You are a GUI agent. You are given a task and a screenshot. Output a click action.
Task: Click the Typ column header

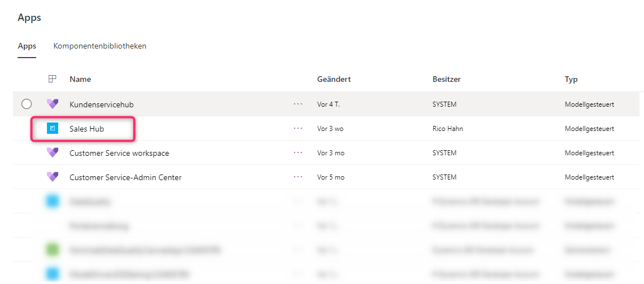[x=571, y=79]
